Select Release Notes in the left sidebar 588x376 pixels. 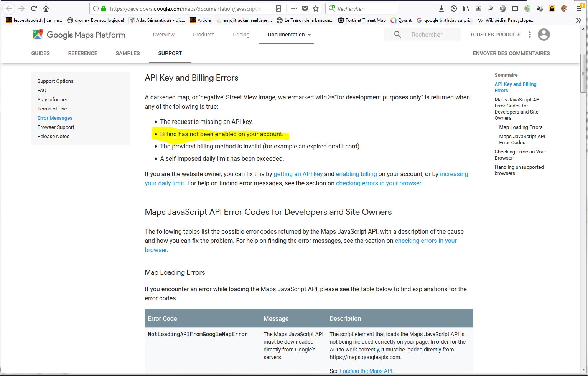53,136
